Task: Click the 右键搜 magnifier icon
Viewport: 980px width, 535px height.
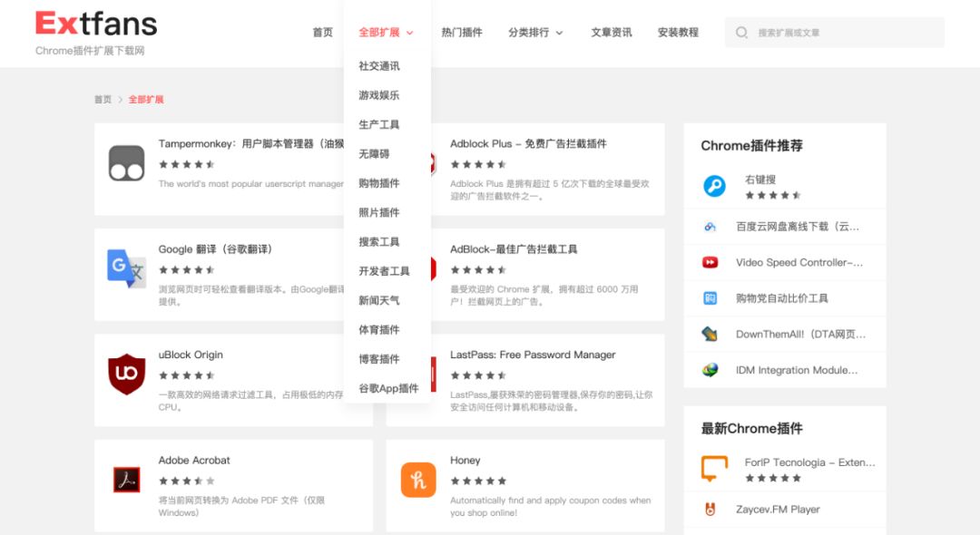Action: (x=714, y=186)
